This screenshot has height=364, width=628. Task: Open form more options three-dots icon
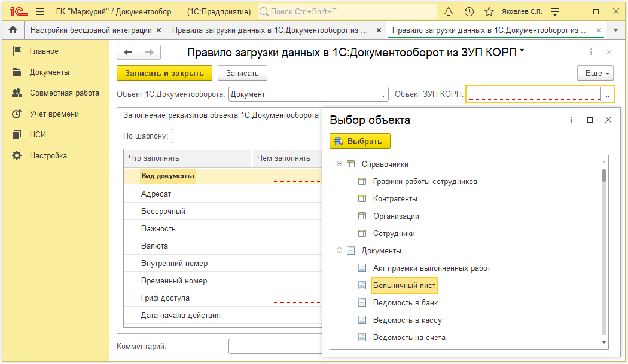591,52
